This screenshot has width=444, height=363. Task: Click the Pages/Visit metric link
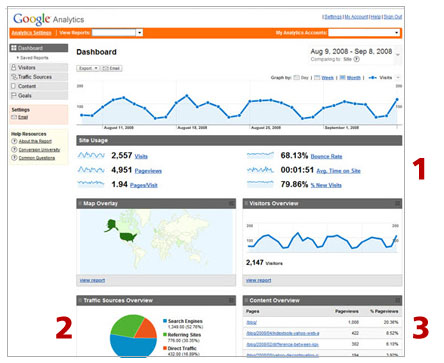[144, 185]
